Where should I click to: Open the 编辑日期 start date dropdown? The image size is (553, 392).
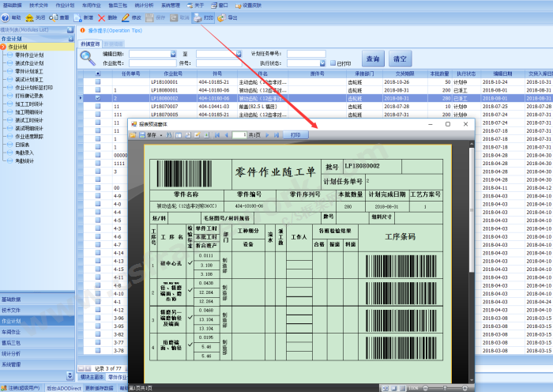pyautogui.click(x=175, y=54)
